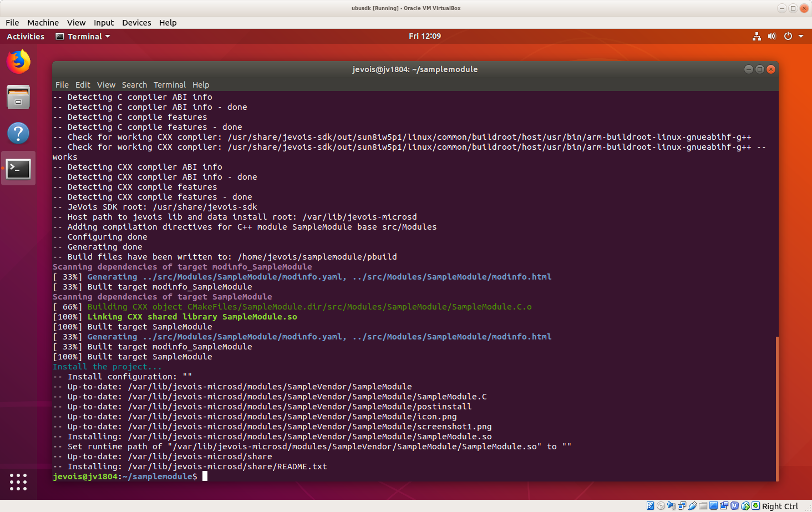Minimize the terminal window

(748, 69)
